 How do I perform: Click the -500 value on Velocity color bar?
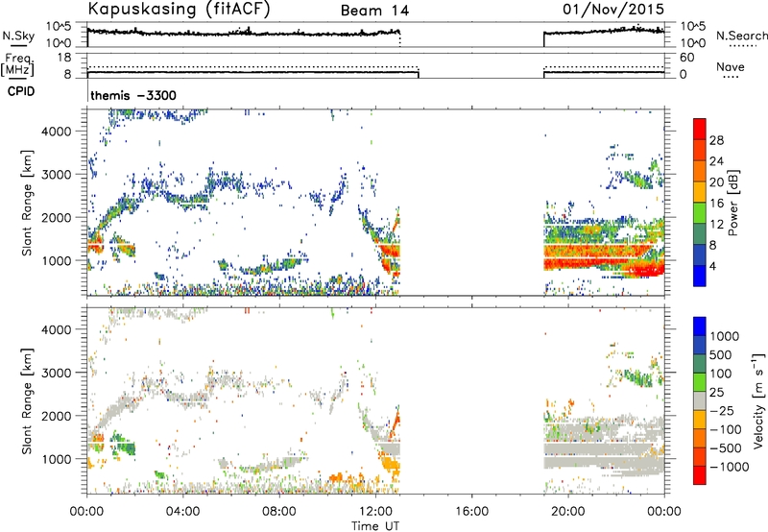(726, 448)
